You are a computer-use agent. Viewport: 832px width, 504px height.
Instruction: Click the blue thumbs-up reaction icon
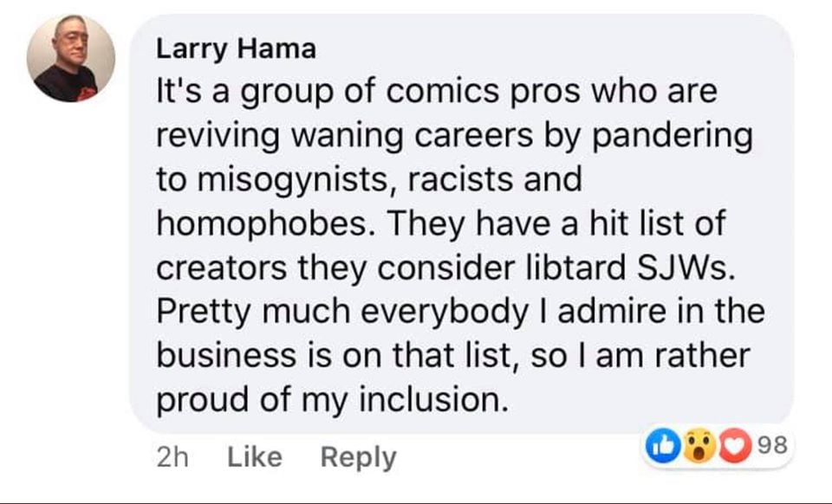[x=663, y=447]
